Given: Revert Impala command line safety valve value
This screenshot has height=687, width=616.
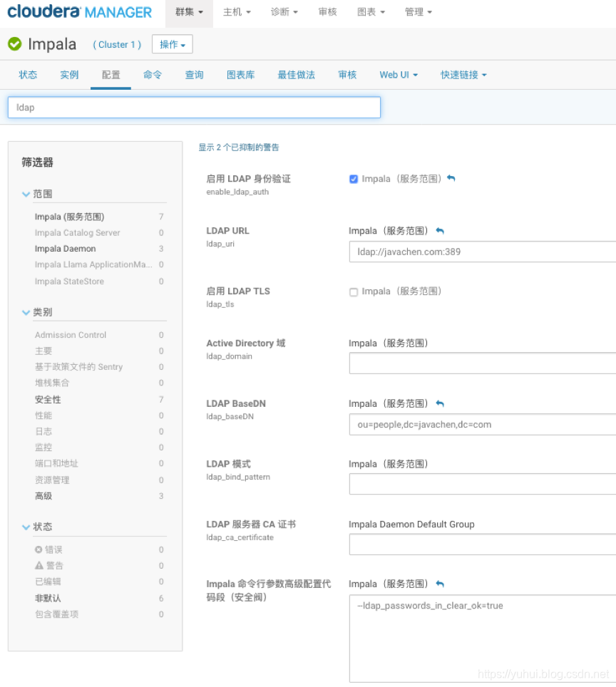Looking at the screenshot, I should [x=440, y=584].
